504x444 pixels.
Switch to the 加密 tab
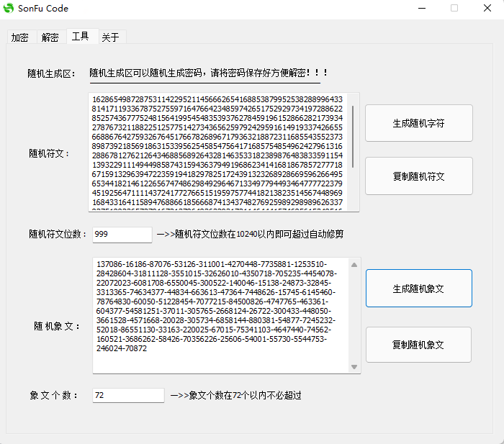tap(20, 37)
